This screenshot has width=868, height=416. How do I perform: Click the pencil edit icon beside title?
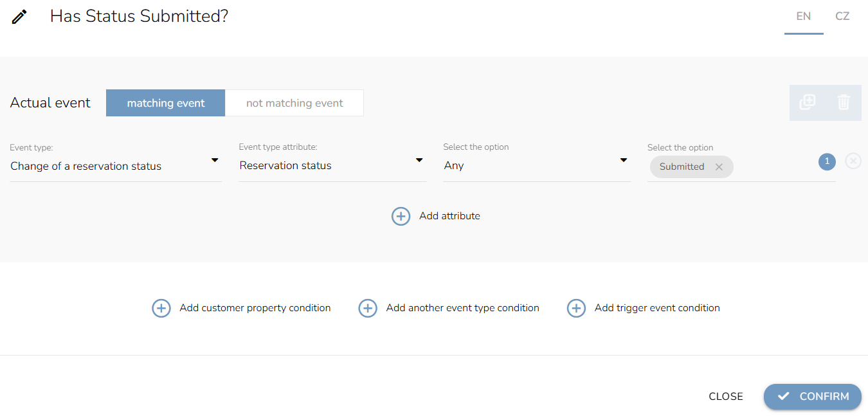click(x=20, y=17)
